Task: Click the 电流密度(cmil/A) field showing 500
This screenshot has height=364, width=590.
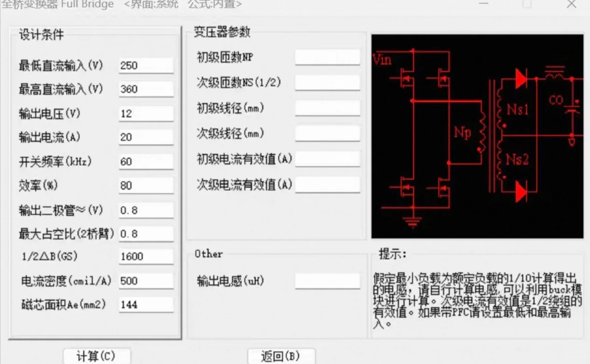Action: tap(146, 280)
